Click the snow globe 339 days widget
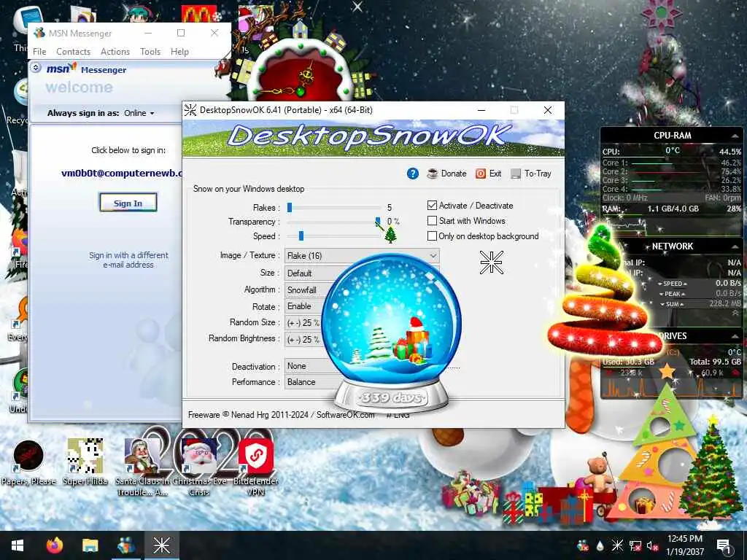This screenshot has width=747, height=560. (392, 333)
